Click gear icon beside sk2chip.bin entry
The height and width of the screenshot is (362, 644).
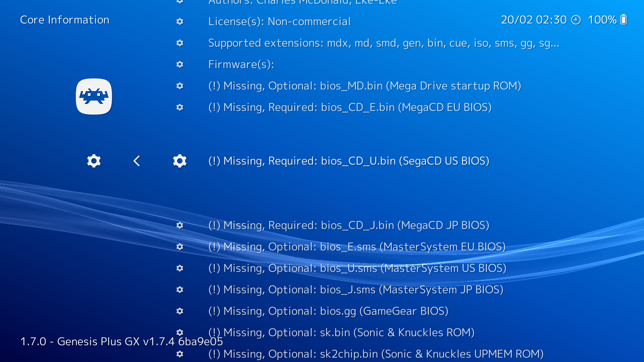click(x=180, y=354)
